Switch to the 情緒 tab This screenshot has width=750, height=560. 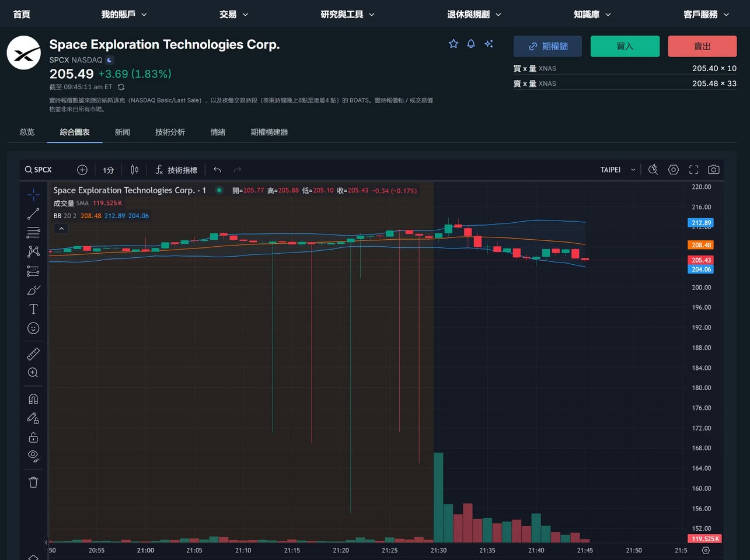(x=218, y=132)
